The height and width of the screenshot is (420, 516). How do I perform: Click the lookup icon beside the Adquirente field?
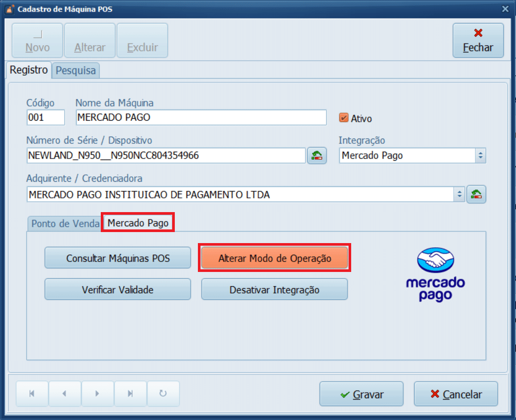(x=477, y=194)
